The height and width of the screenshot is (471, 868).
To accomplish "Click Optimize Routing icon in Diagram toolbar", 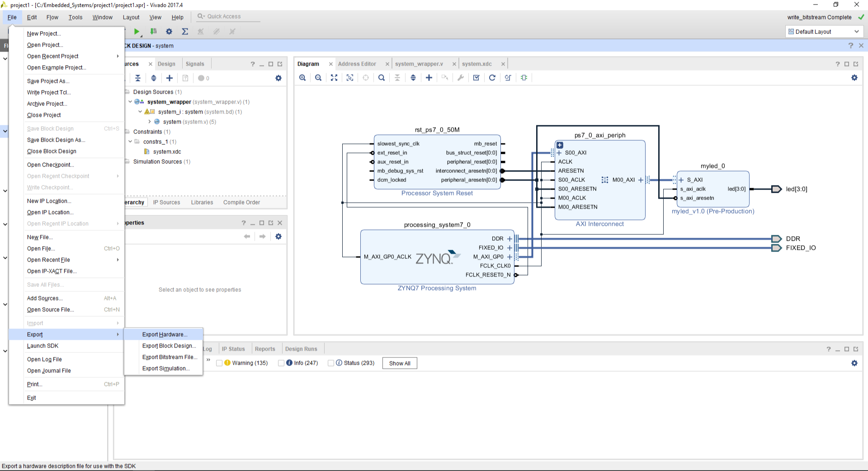I will tap(508, 78).
